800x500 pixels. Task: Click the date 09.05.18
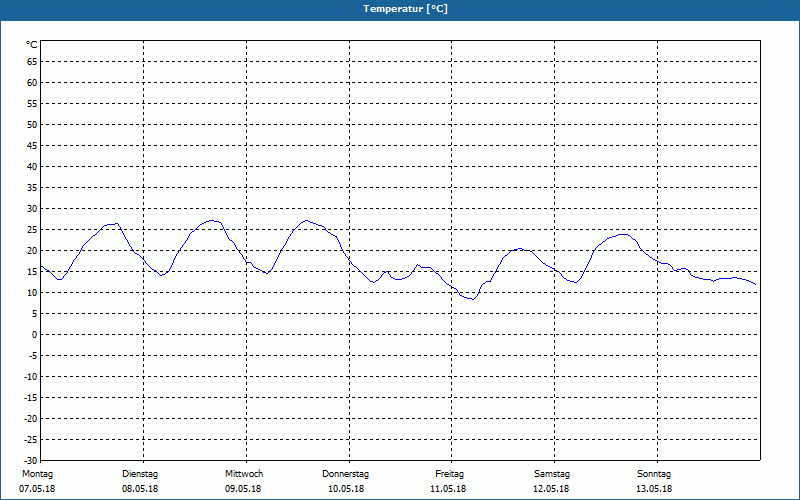pos(243,489)
